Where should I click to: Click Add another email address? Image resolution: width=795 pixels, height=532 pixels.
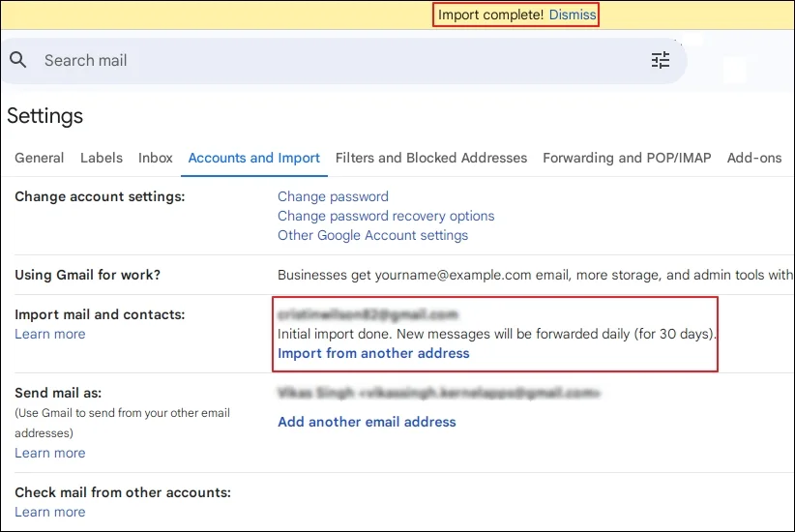(x=367, y=422)
